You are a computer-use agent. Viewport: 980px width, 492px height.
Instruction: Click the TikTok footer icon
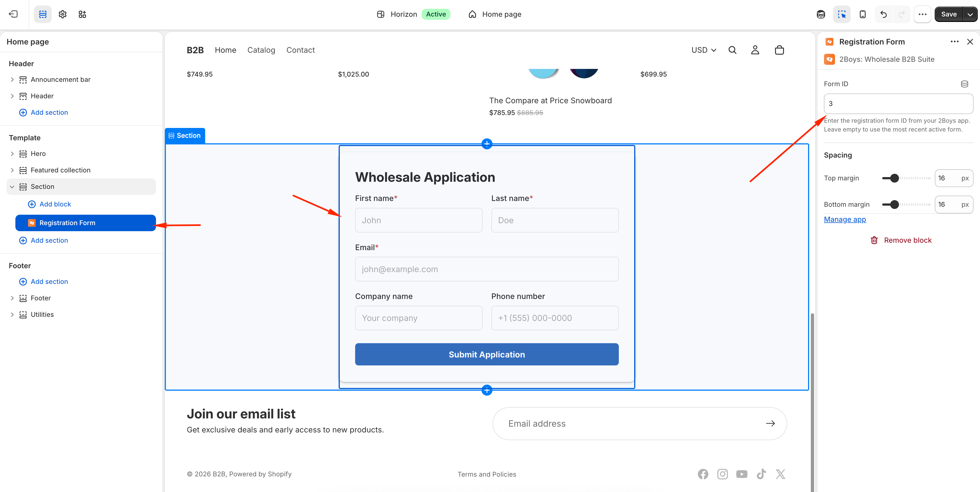tap(761, 474)
